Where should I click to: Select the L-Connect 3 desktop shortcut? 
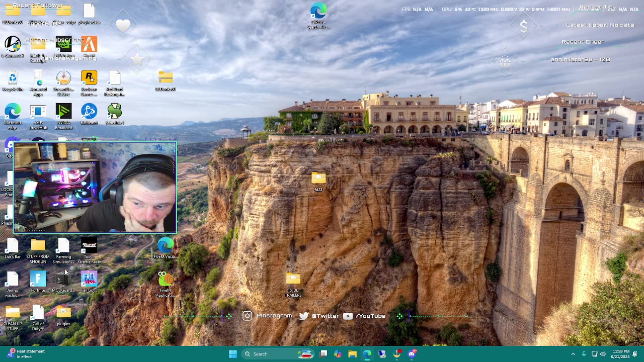[x=13, y=47]
